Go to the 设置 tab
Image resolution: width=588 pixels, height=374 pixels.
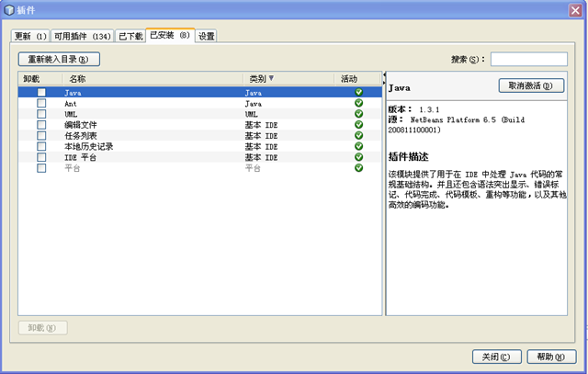[x=206, y=36]
